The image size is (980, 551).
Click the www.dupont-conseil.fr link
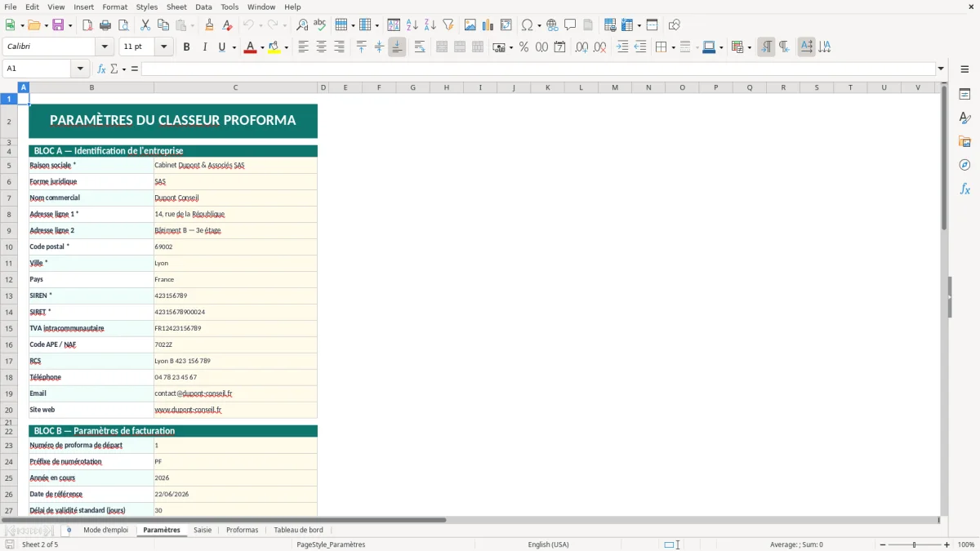(188, 410)
